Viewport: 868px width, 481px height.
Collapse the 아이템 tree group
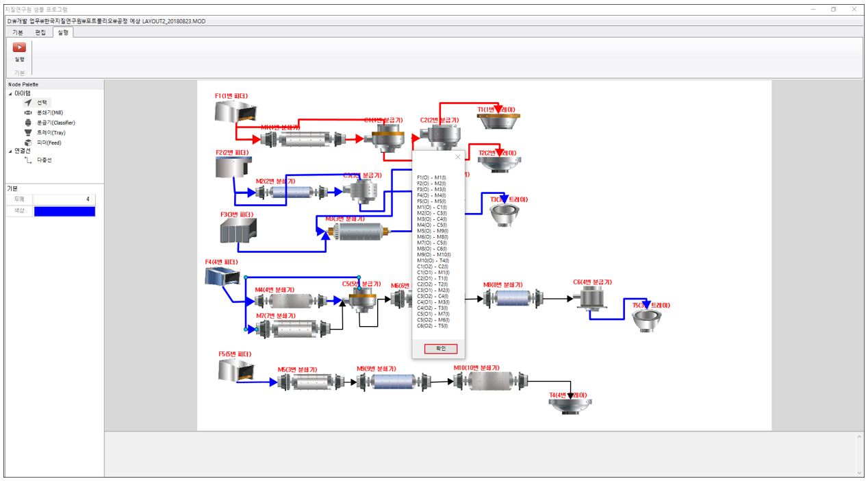[10, 93]
